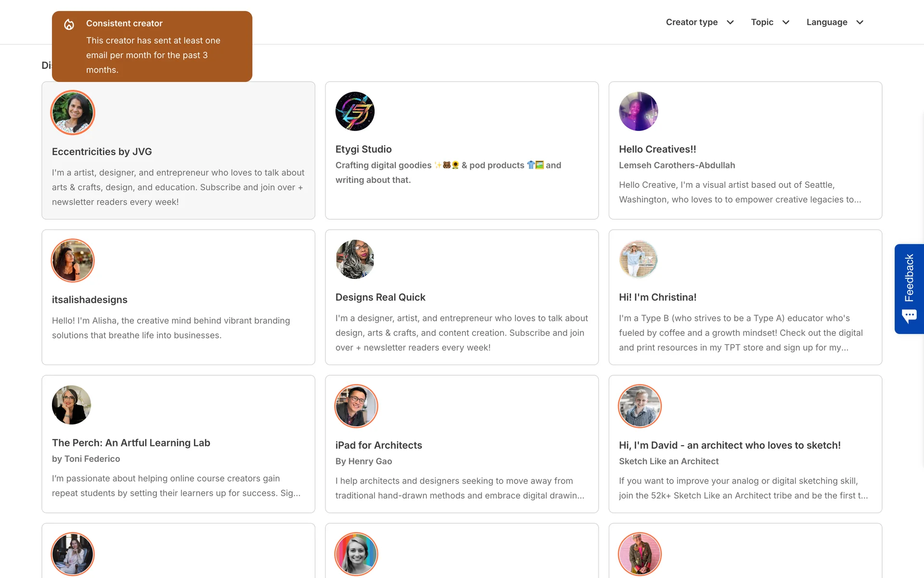
Task: Click the flame icon in Consistent creator tooltip
Action: click(x=69, y=25)
